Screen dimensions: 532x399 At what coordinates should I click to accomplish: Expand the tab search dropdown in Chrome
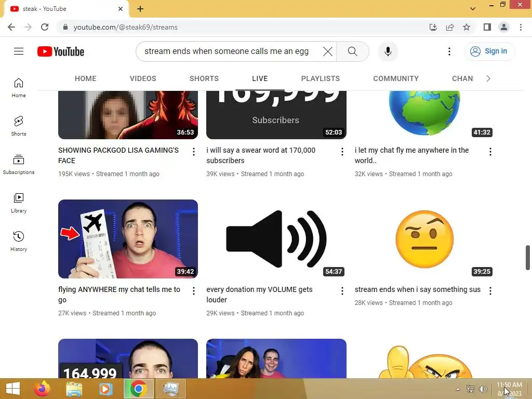(473, 9)
